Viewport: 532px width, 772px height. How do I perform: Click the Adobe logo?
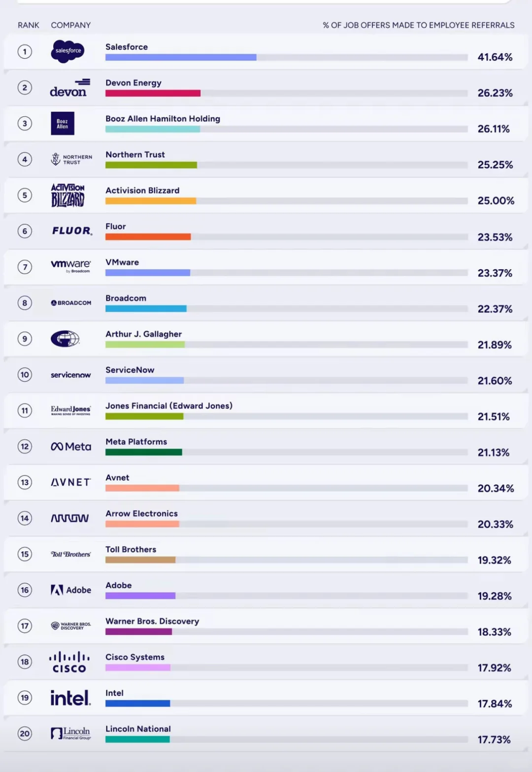point(71,590)
